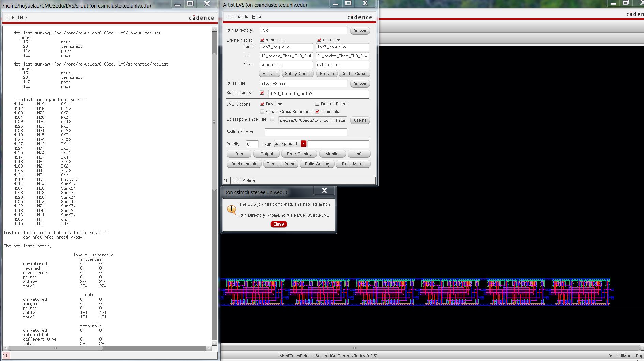This screenshot has width=644, height=361.
Task: Click the Run Directory input field
Action: point(303,31)
